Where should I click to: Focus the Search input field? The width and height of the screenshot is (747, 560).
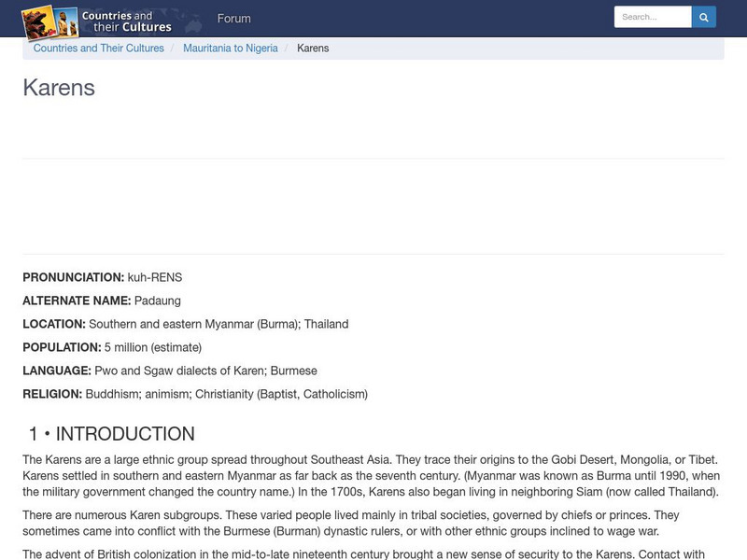click(x=653, y=17)
